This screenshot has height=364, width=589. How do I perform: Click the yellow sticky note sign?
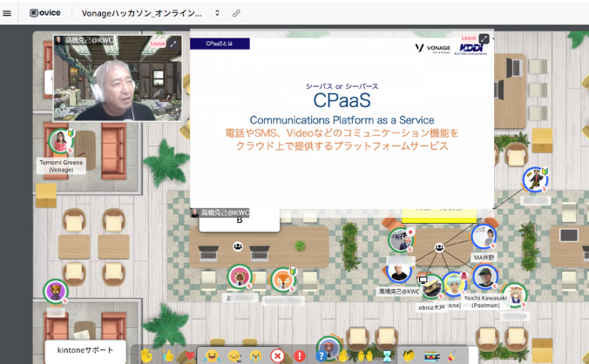point(439,215)
